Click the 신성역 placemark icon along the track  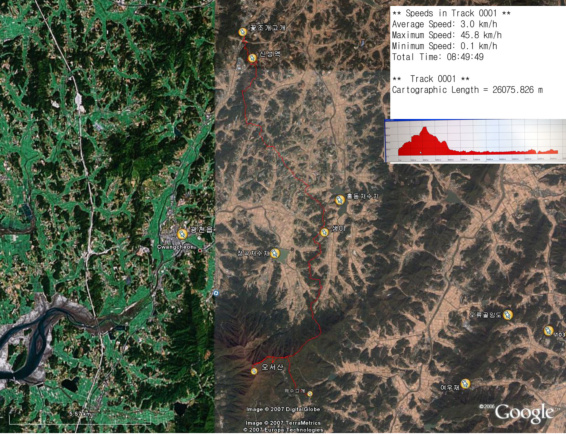(252, 58)
